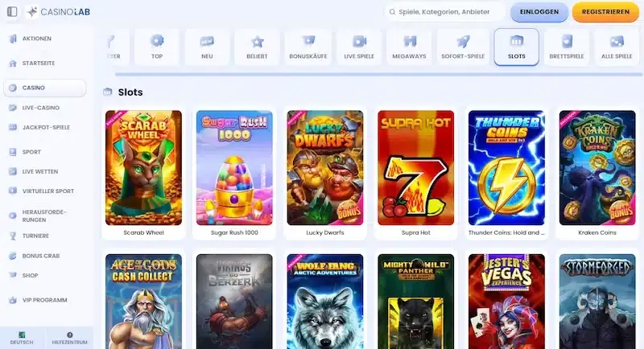
Task: Select the Brettspiele category
Action: pyautogui.click(x=567, y=47)
